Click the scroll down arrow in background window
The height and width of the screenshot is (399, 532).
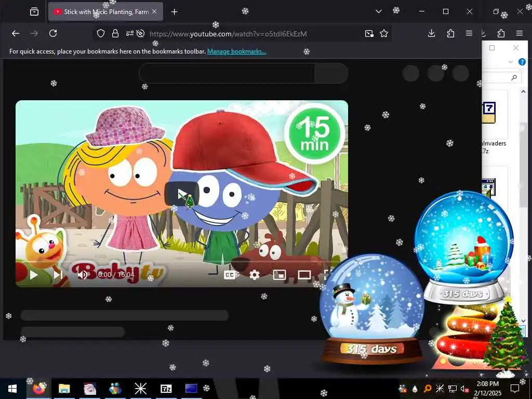point(523,321)
